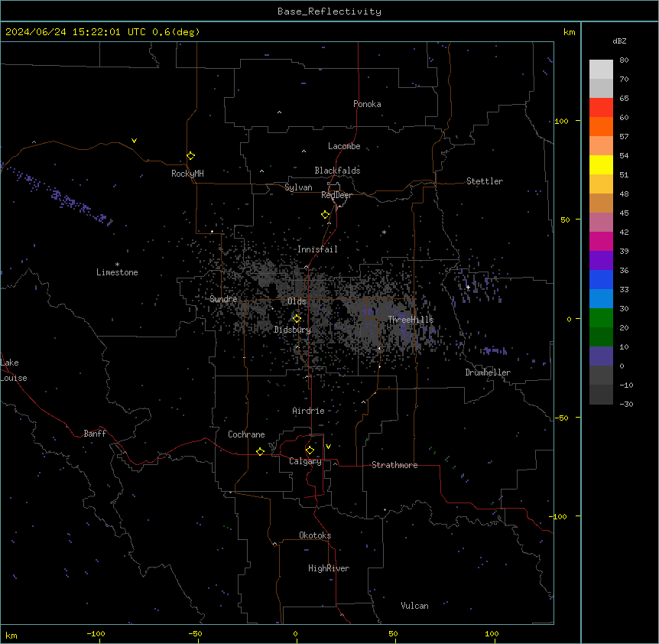The width and height of the screenshot is (659, 644).
Task: Pick the magenta 39-42 dBZ legend swatch
Action: (x=601, y=241)
